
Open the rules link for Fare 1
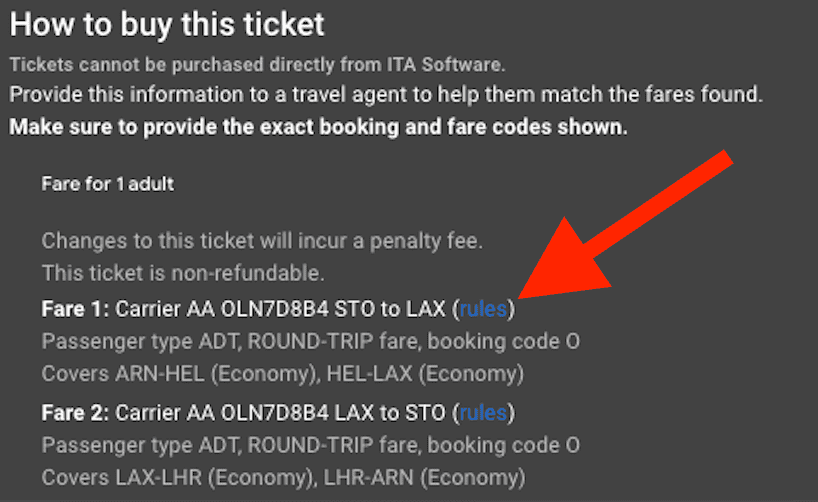coord(483,309)
